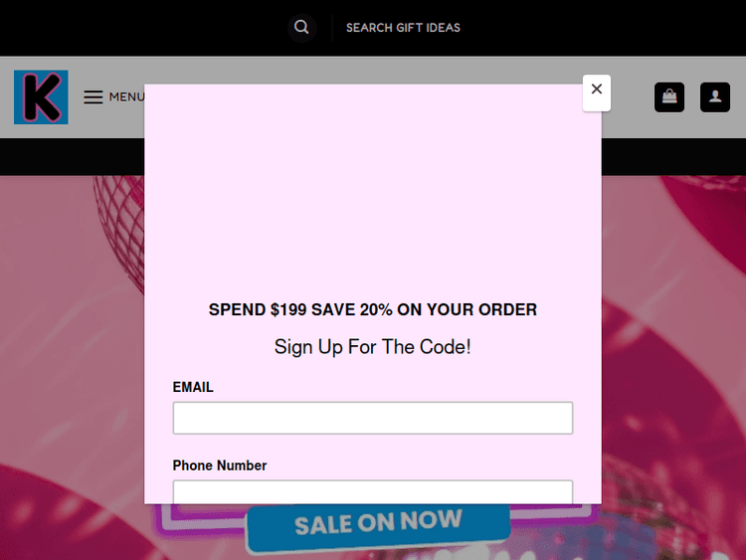Click the Phone Number field label
Image resolution: width=746 pixels, height=560 pixels.
(x=220, y=466)
